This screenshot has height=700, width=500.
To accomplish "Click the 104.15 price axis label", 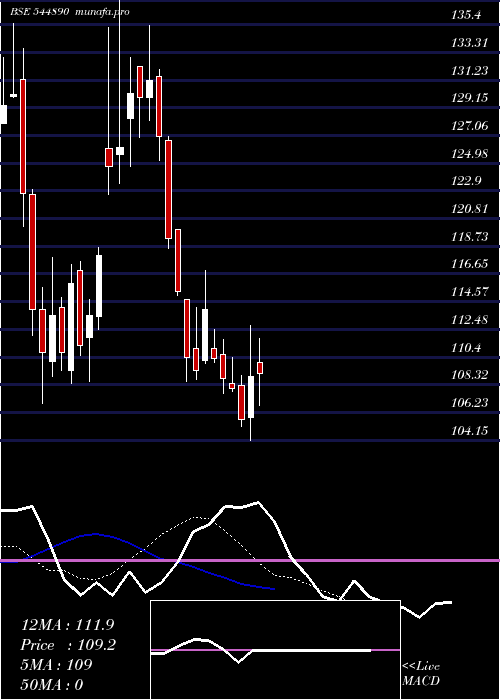I will click(470, 431).
